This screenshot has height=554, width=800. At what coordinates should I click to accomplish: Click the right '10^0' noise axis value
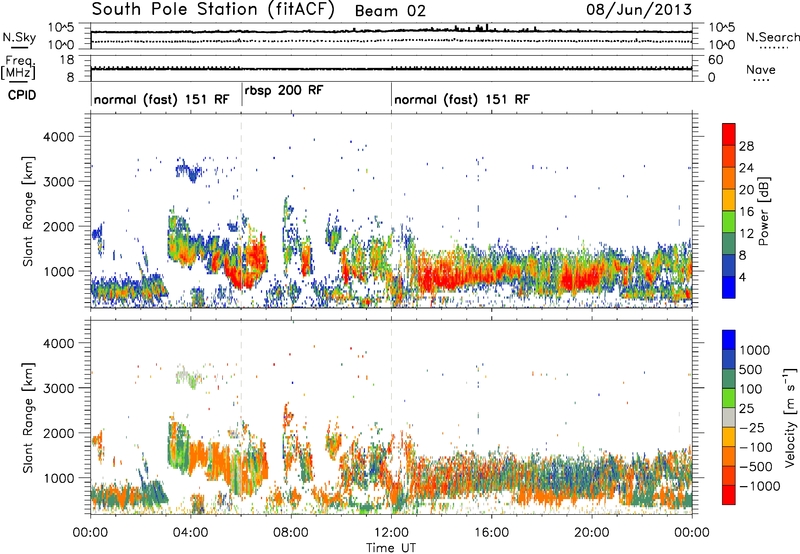[721, 45]
